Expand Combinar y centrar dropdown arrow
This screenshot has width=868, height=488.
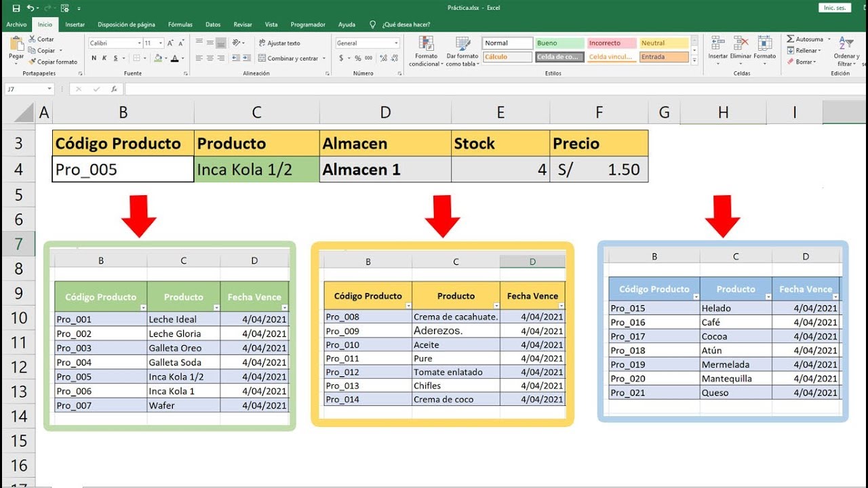pyautogui.click(x=324, y=58)
